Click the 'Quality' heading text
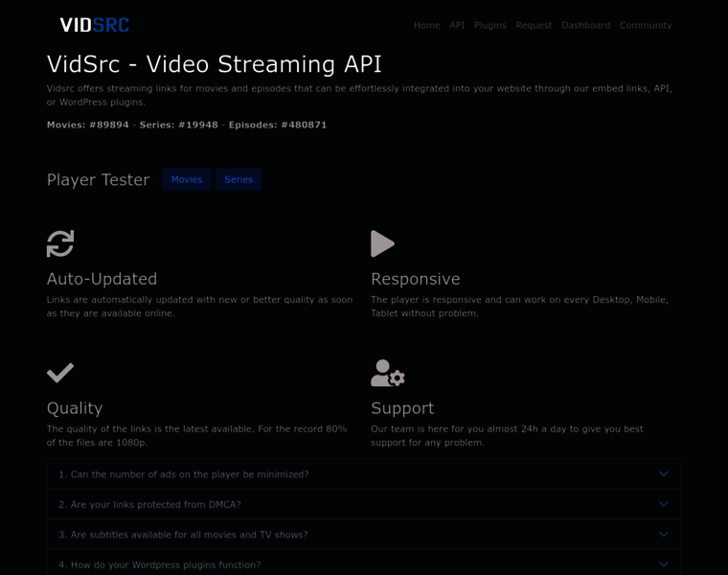Image resolution: width=728 pixels, height=575 pixels. point(75,408)
